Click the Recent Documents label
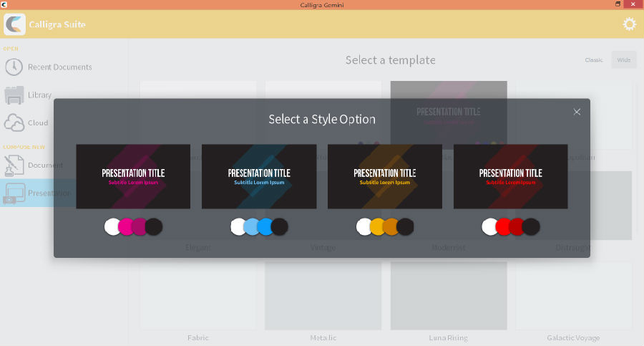Screen dimensions: 644x346 (60, 67)
